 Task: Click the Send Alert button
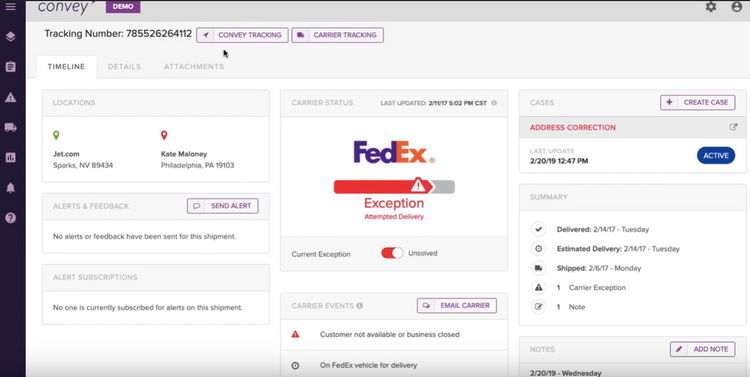pos(223,206)
